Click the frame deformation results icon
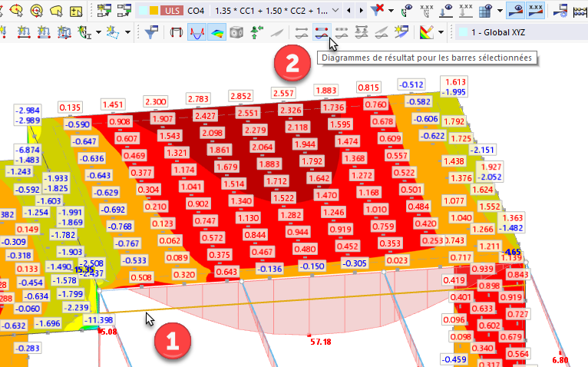The height and width of the screenshot is (367, 588). pos(176,32)
